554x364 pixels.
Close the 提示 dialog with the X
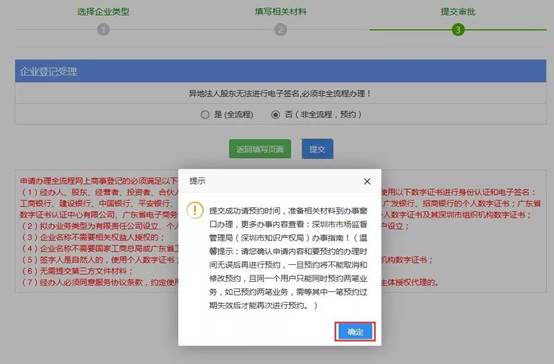click(367, 181)
